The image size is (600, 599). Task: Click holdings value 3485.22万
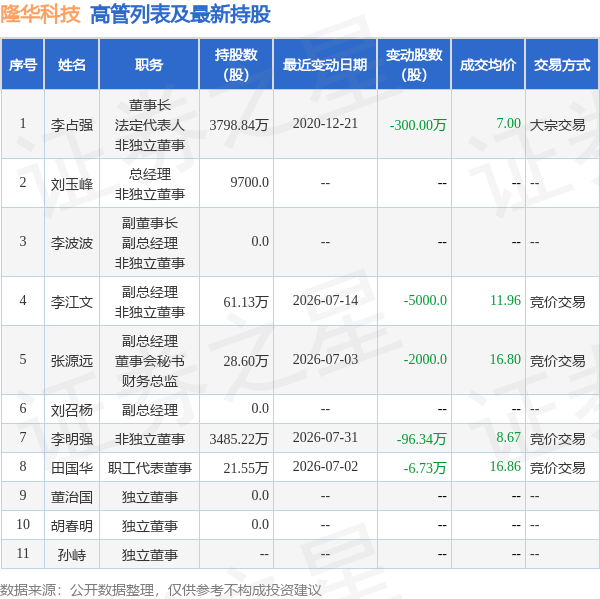coord(239,439)
